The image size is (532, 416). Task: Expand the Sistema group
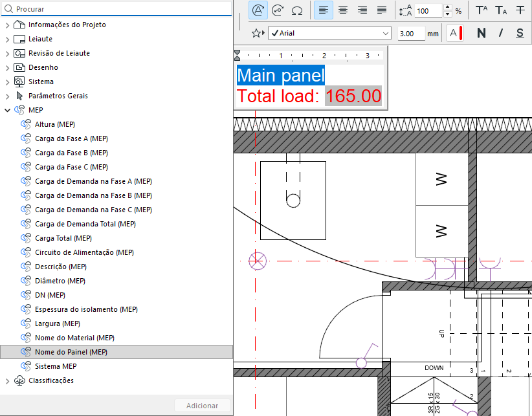tap(7, 82)
